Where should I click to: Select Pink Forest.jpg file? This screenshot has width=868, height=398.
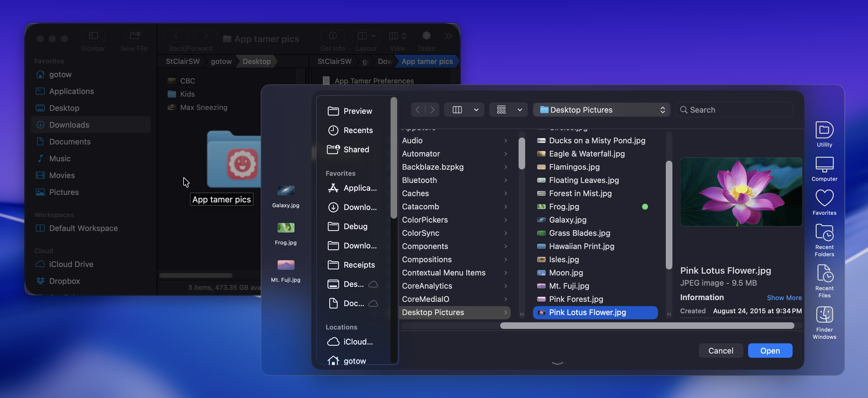[595, 299]
